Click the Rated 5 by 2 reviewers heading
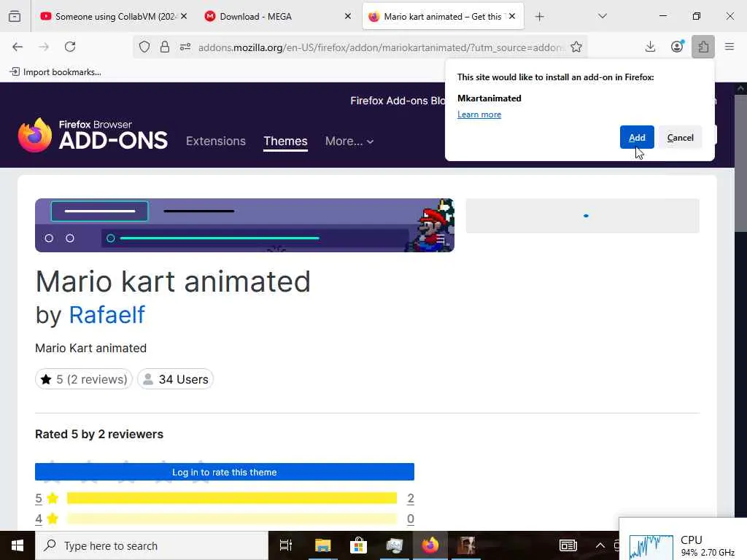 pos(99,435)
